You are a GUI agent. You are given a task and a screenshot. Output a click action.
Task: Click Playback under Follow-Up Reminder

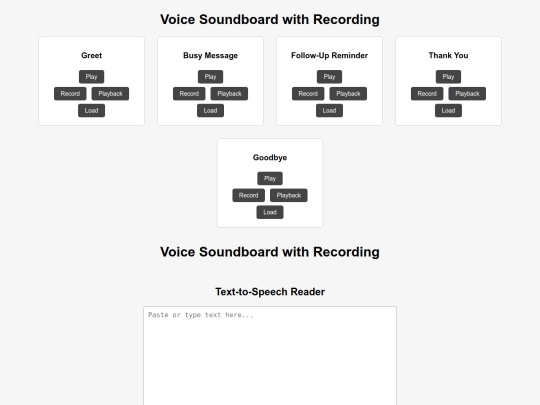point(348,94)
